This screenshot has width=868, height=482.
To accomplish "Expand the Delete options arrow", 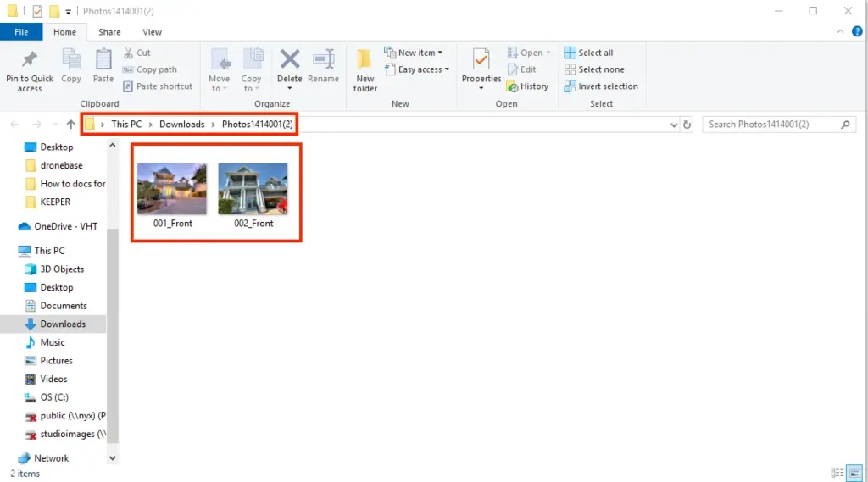I will [290, 89].
